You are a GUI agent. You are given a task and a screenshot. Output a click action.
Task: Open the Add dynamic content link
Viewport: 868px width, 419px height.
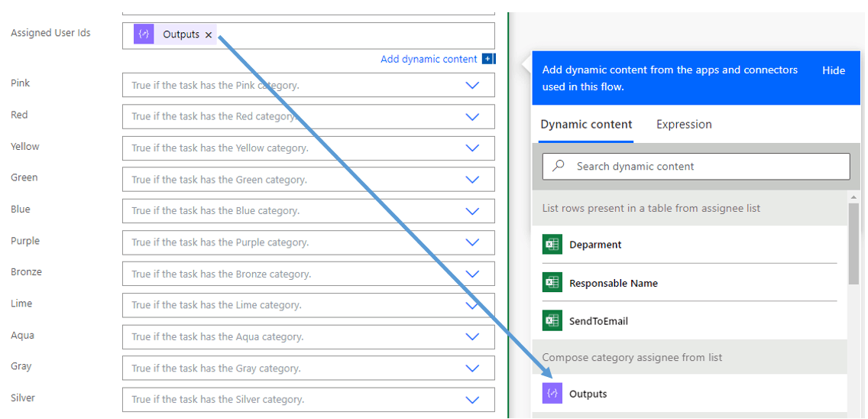pos(429,59)
